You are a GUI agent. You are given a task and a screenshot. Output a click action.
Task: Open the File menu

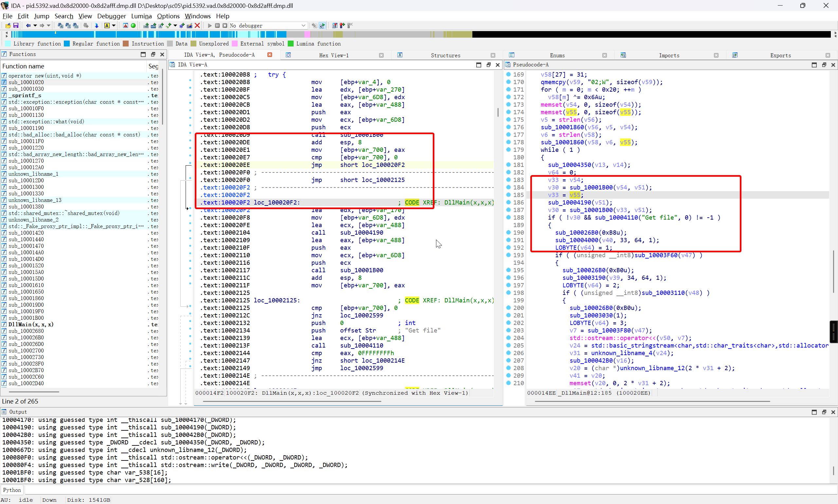pyautogui.click(x=7, y=16)
